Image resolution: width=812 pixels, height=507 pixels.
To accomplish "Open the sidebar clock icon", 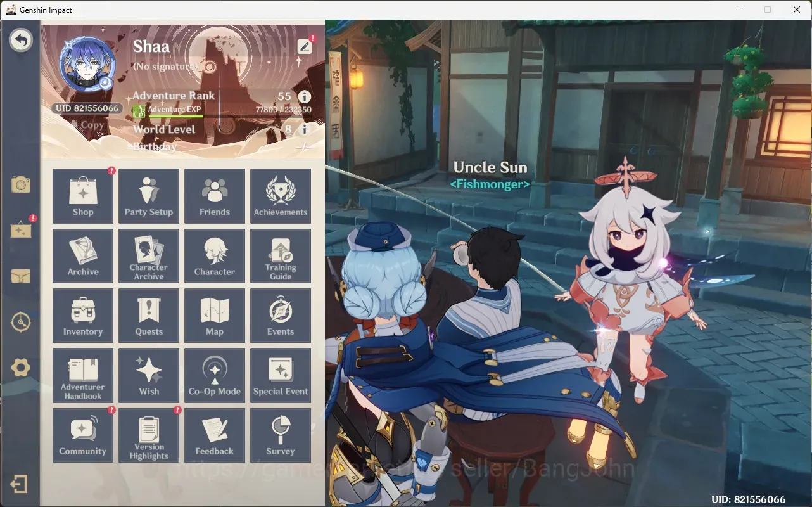I will [21, 322].
